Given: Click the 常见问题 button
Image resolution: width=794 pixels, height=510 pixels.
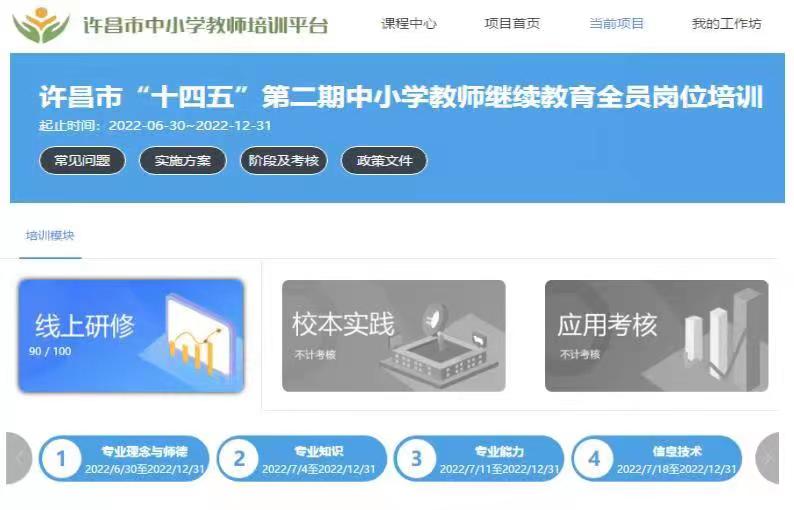Looking at the screenshot, I should tap(82, 161).
